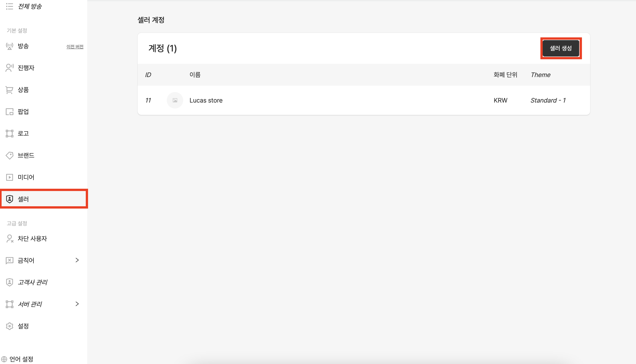This screenshot has width=636, height=364.
Task: Click the shield-person icon beside 셀러
Action: coord(10,199)
